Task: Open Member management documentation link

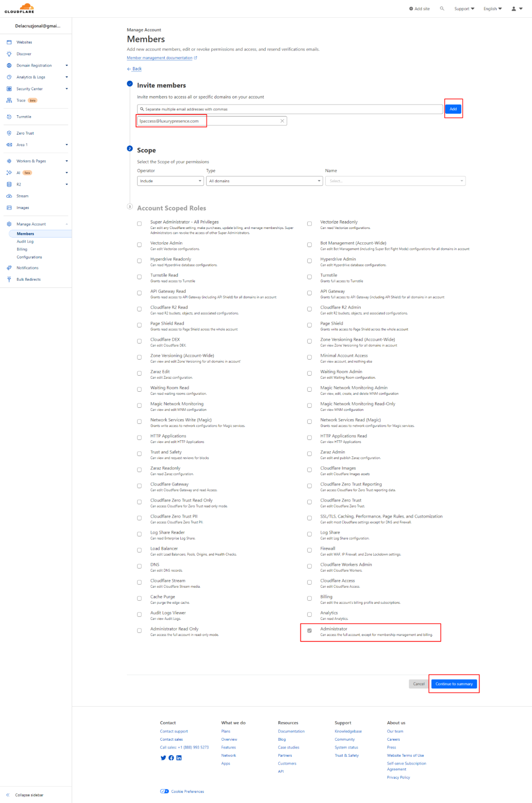Action: 159,58
